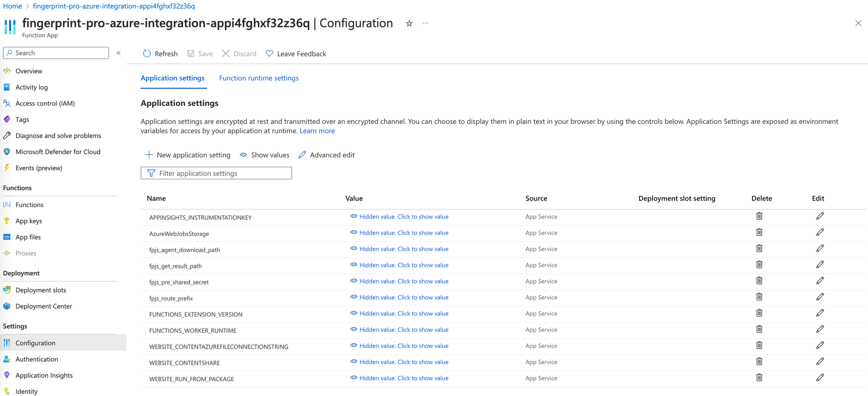This screenshot has height=396, width=868.
Task: Reveal hidden value of AzureWebJobsStorage
Action: coord(399,233)
